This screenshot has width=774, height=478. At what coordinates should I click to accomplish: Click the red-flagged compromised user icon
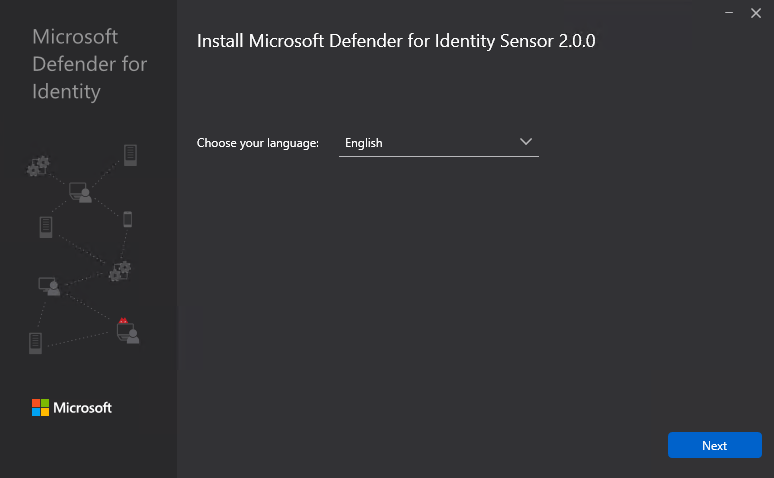[x=127, y=331]
